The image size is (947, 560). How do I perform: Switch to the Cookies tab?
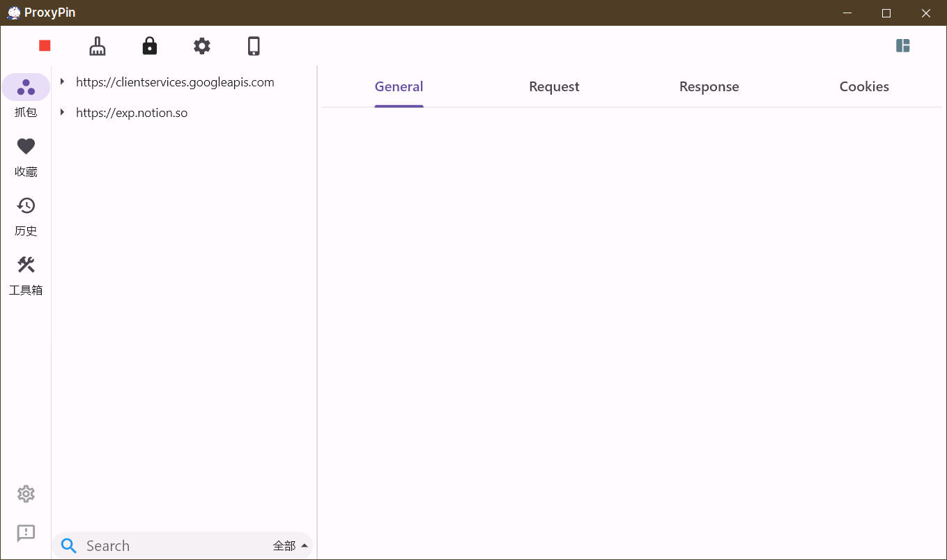pyautogui.click(x=864, y=87)
